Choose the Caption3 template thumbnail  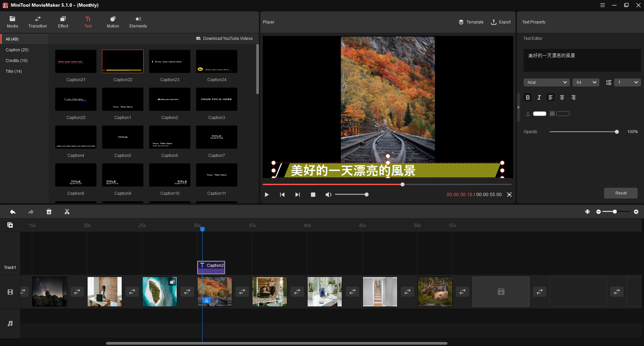click(x=217, y=99)
